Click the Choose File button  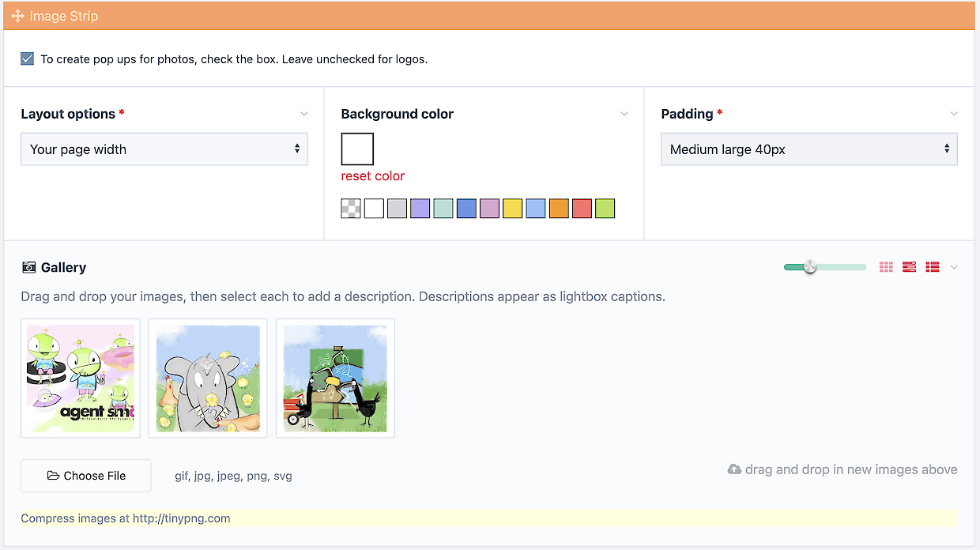pos(86,476)
